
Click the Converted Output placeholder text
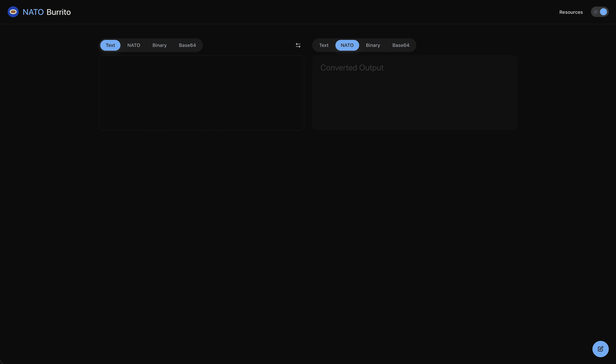352,68
